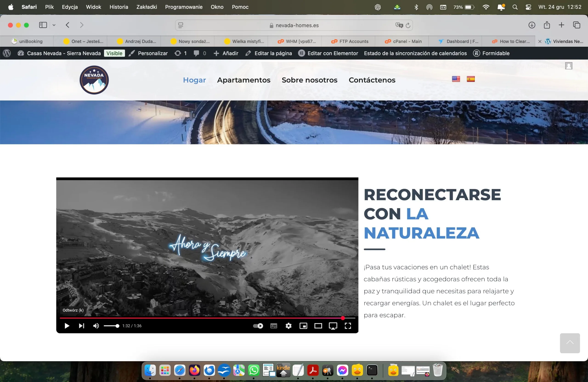Play the embedded video
The image size is (588, 382).
tap(67, 326)
